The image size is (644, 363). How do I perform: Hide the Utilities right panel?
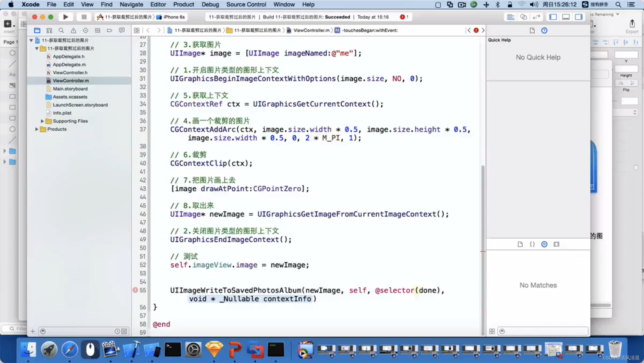579,17
